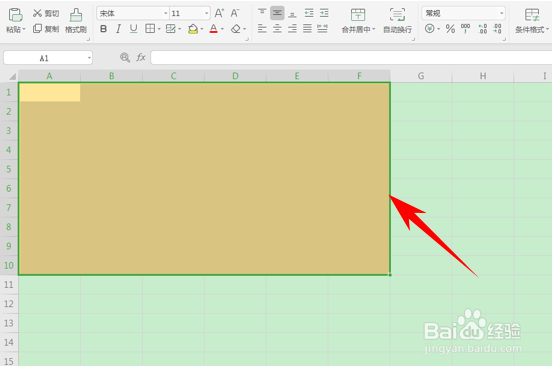Apply percent style format
This screenshot has width=553, height=368.
click(450, 29)
